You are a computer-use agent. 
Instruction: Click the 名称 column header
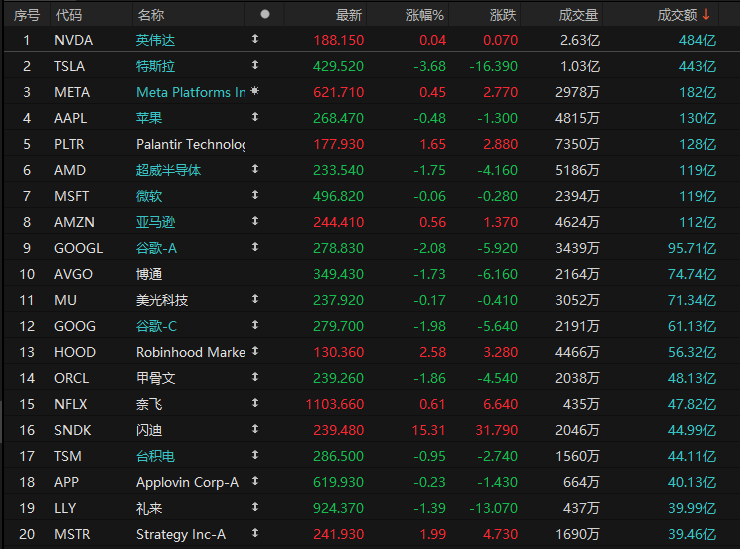pos(151,15)
